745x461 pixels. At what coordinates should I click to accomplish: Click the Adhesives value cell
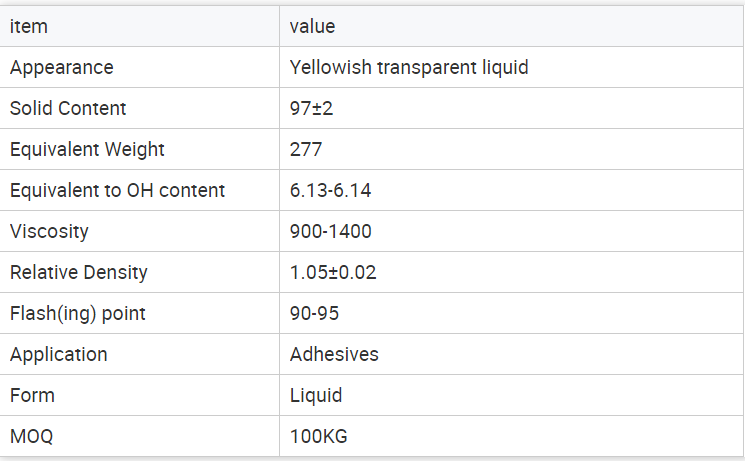334,355
